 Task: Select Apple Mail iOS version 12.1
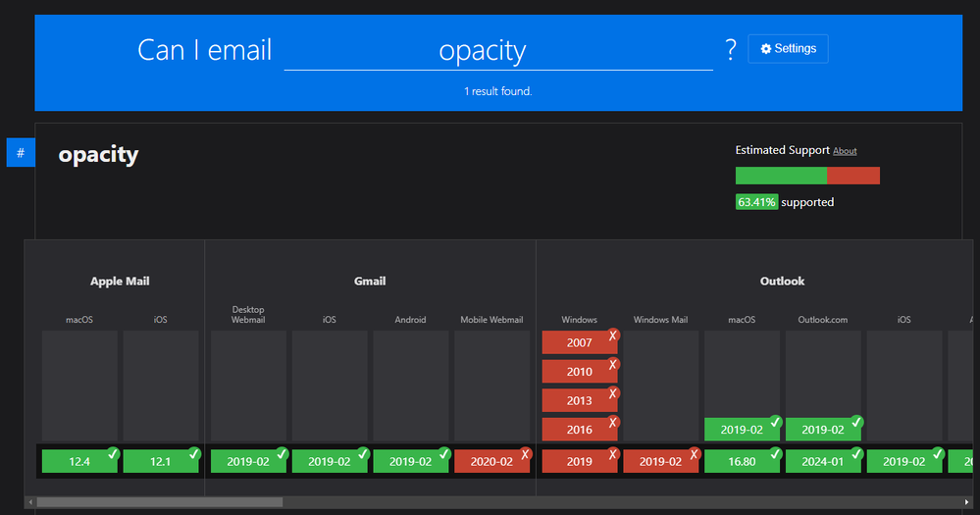(x=161, y=461)
